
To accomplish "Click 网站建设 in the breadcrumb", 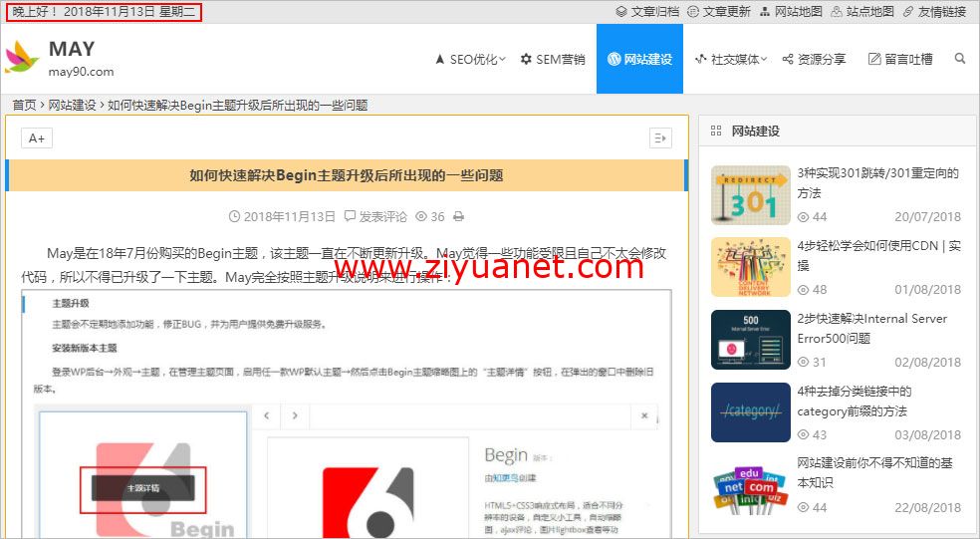I will click(x=73, y=105).
